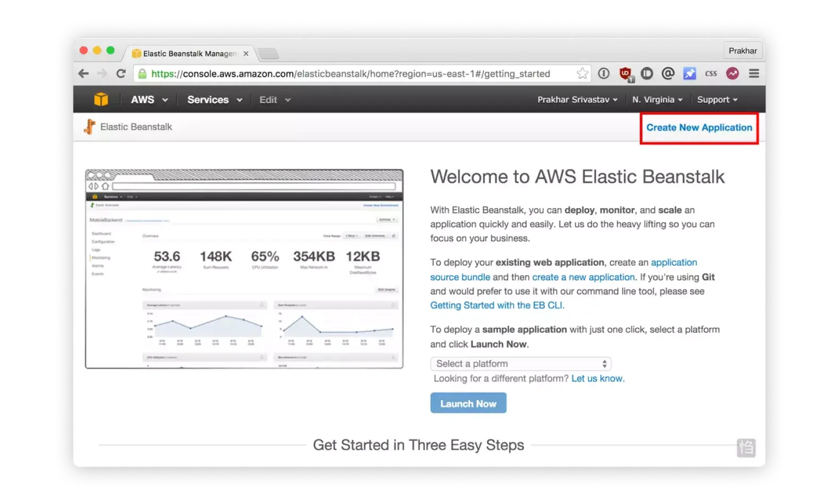Reload the page with refresh icon

121,74
